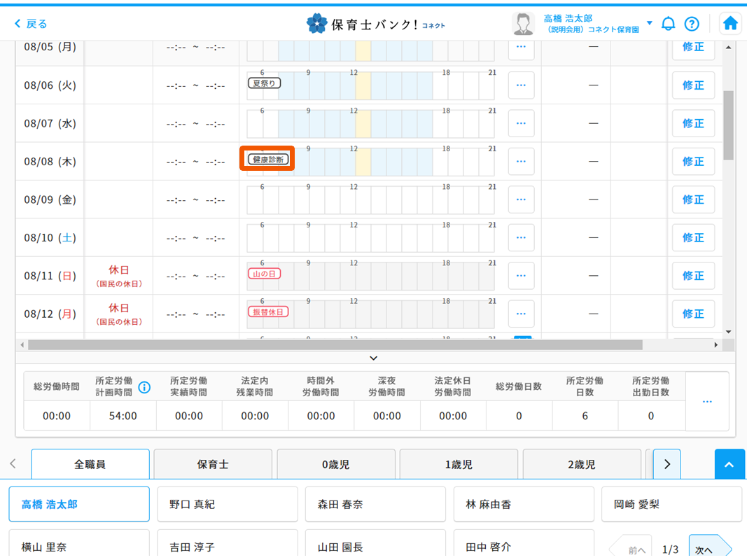Image resolution: width=747 pixels, height=560 pixels.
Task: Open the three-dot menu for 08/11 row
Action: click(x=521, y=276)
